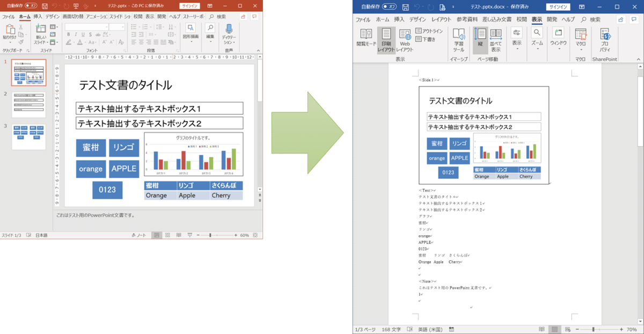644x334 pixels.
Task: Select Print Layout (印刷レイアウト) view in Word
Action: click(x=386, y=40)
